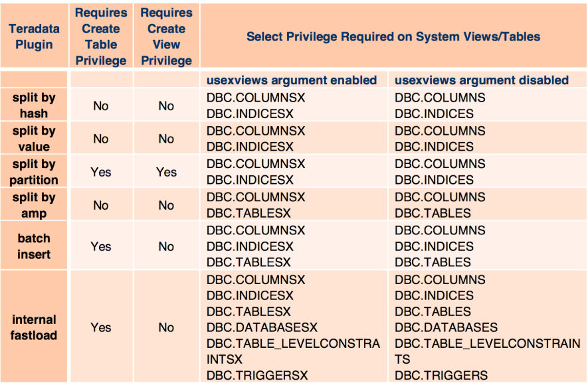Select the split by partition row label
Image resolution: width=588 pixels, height=385 pixels.
[34, 172]
